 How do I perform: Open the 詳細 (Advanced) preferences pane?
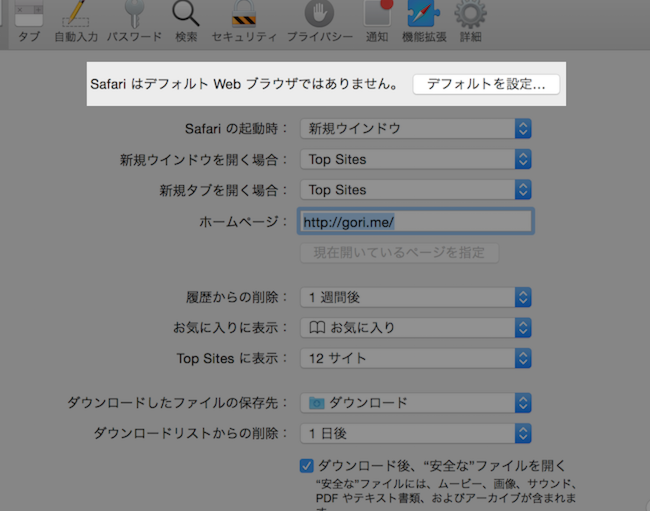click(470, 22)
